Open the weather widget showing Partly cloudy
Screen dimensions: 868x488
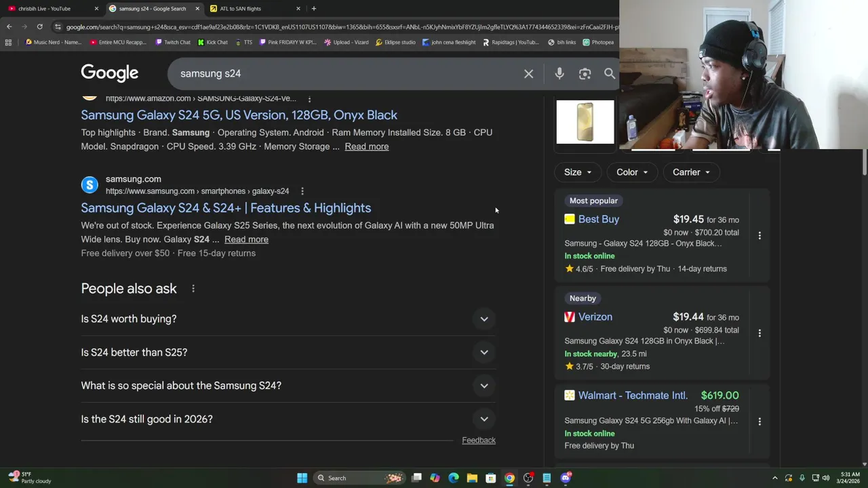pos(31,478)
